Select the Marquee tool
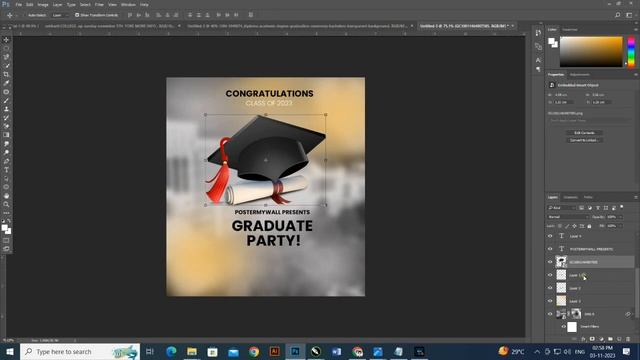 (x=6, y=48)
